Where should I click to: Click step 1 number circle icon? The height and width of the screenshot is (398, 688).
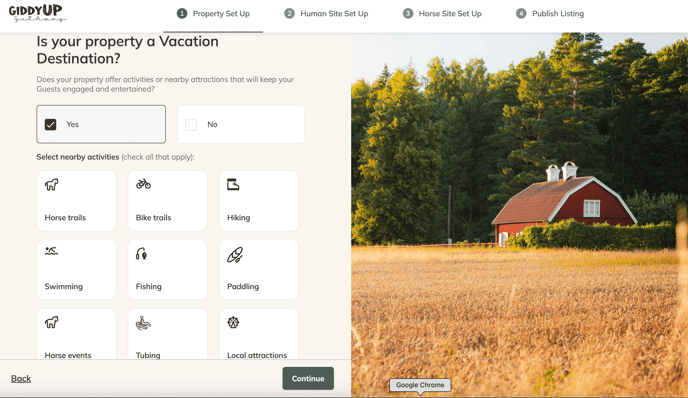tap(182, 14)
